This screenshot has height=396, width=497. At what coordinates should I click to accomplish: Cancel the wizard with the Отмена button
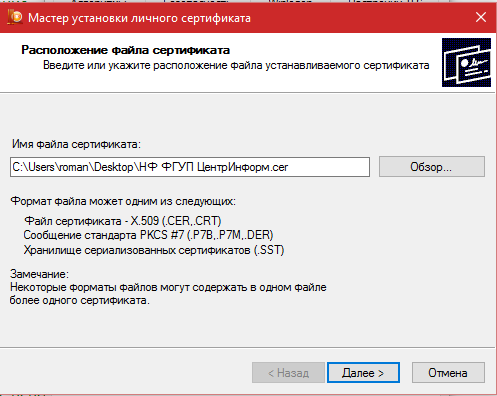(x=448, y=373)
